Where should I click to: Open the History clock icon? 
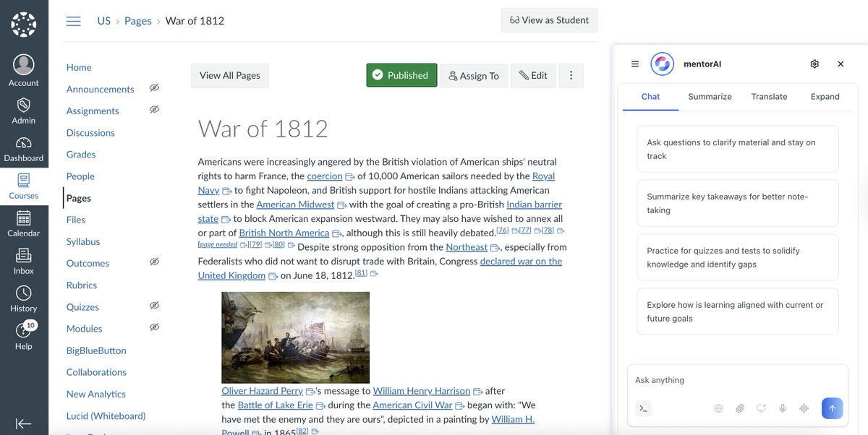24,293
